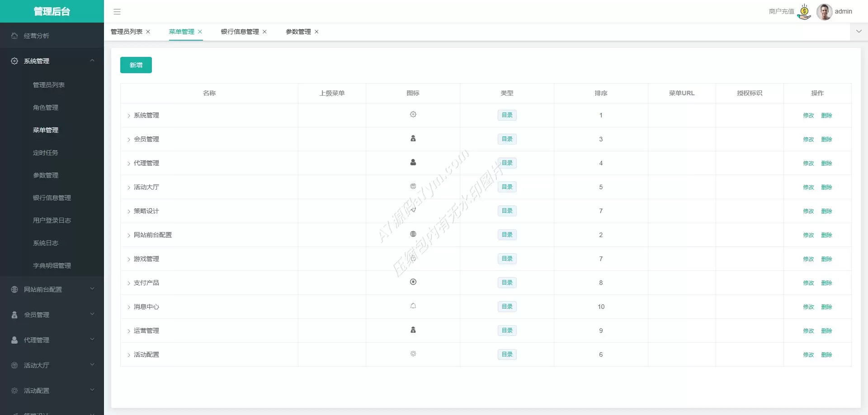Expand the 系统管理 table row
Image resolution: width=868 pixels, height=415 pixels.
(x=128, y=116)
